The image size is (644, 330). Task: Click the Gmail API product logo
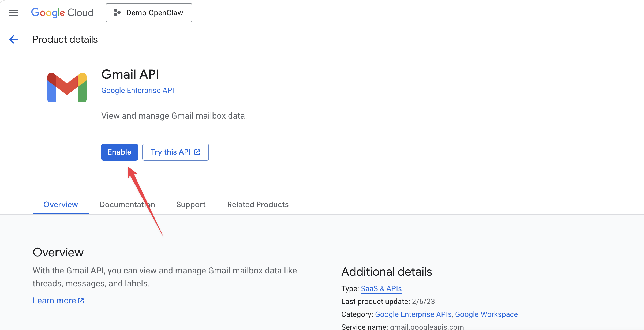pos(66,87)
